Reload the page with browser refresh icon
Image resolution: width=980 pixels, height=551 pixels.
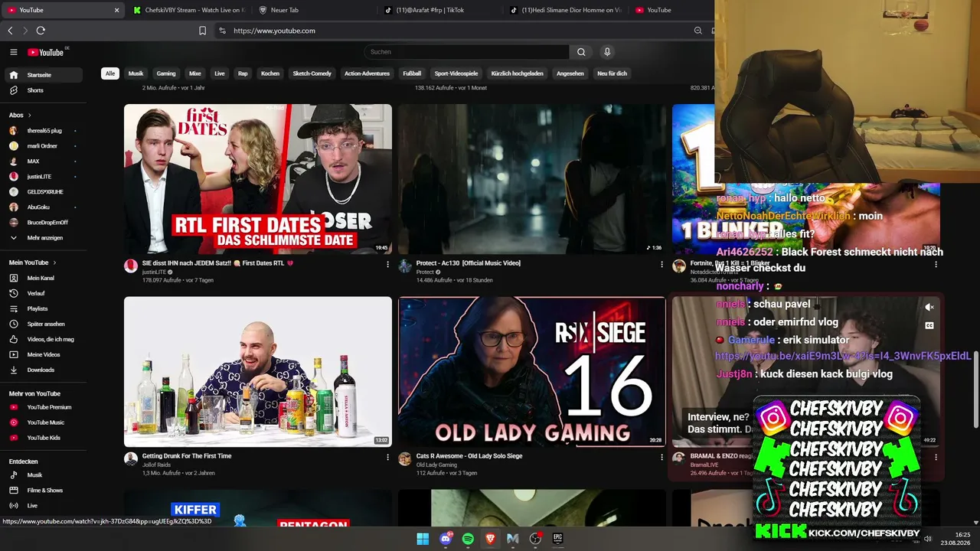click(x=41, y=31)
